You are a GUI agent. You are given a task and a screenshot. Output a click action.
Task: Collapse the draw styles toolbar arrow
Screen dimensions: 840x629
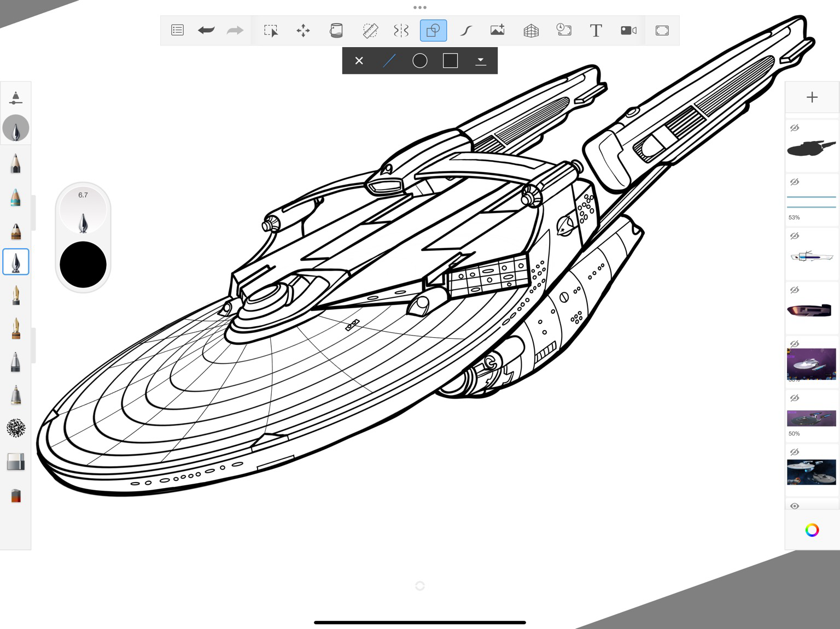[x=481, y=61]
